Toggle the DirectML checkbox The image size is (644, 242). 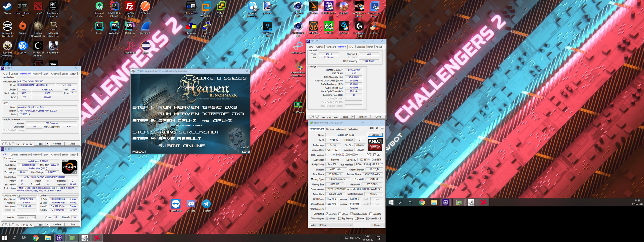coord(371,214)
